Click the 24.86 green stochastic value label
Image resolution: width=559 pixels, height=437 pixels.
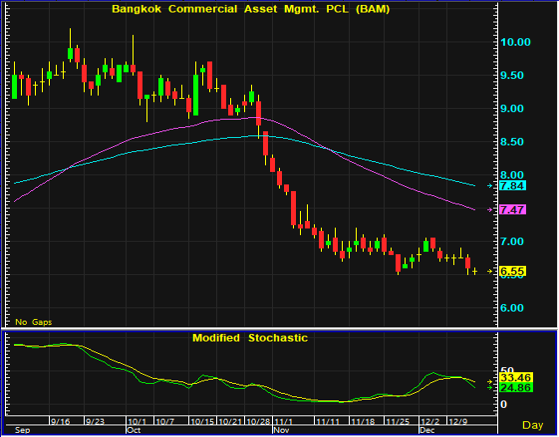[x=516, y=387]
